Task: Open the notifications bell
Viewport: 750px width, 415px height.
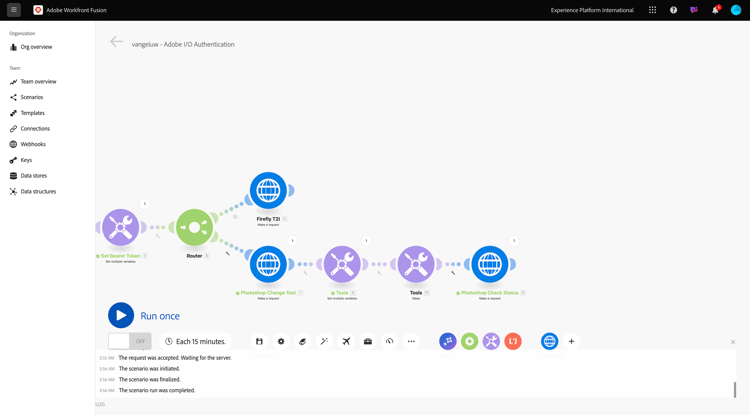Action: pos(715,10)
